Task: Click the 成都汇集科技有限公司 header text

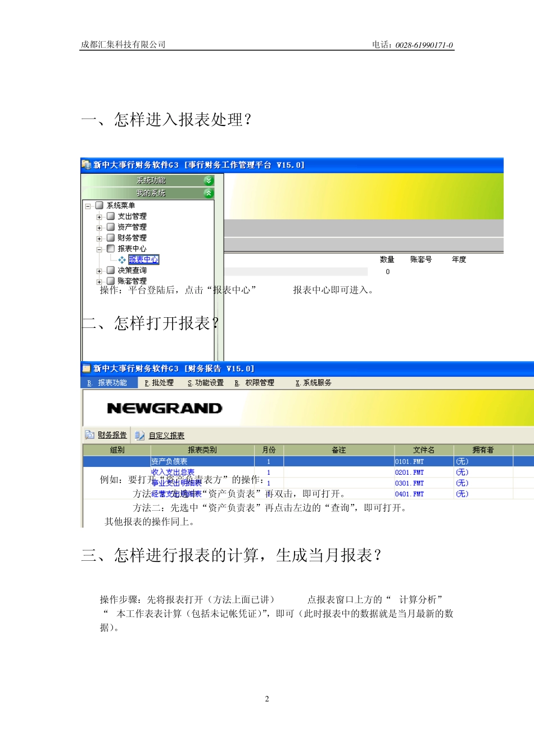Action: pyautogui.click(x=123, y=44)
